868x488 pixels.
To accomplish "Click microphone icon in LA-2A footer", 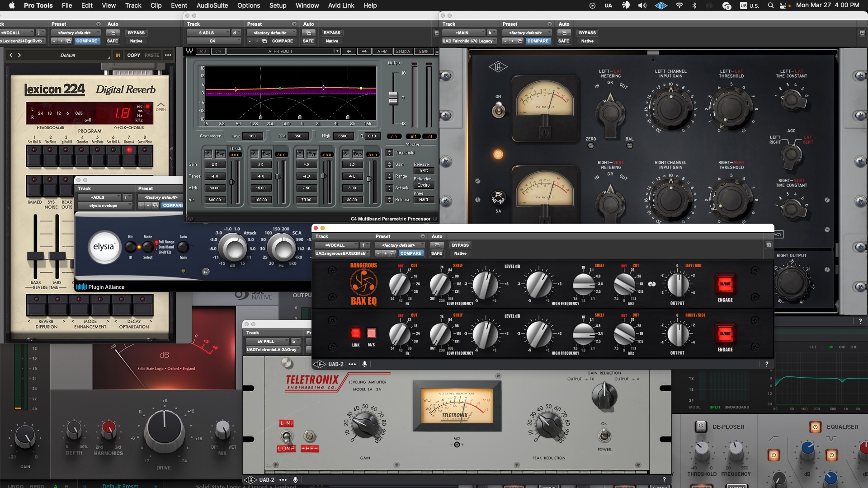I will 295,480.
